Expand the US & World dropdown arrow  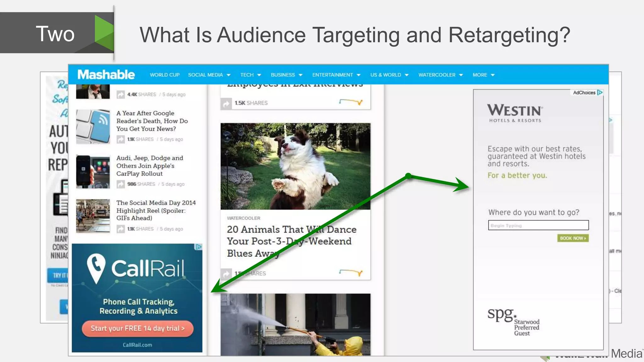(407, 75)
